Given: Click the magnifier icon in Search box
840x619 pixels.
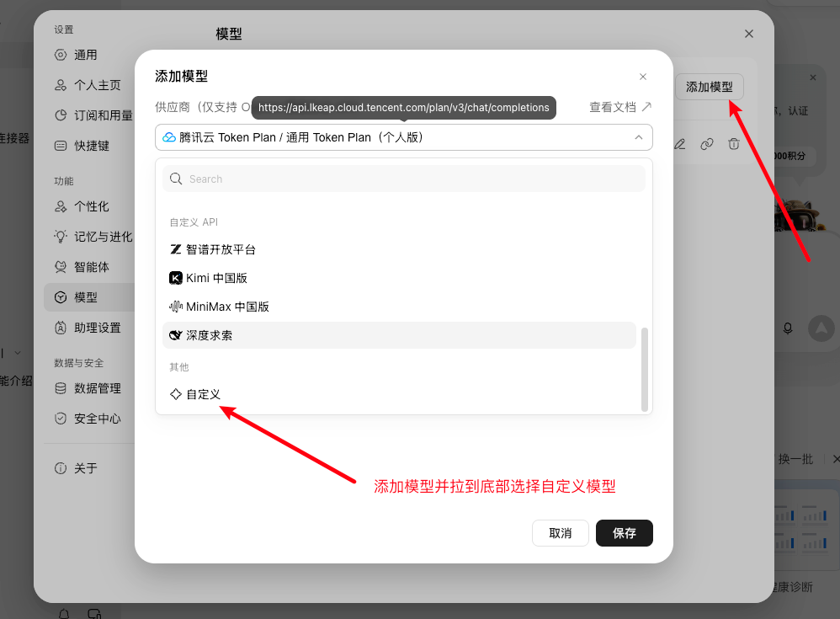Looking at the screenshot, I should [176, 179].
